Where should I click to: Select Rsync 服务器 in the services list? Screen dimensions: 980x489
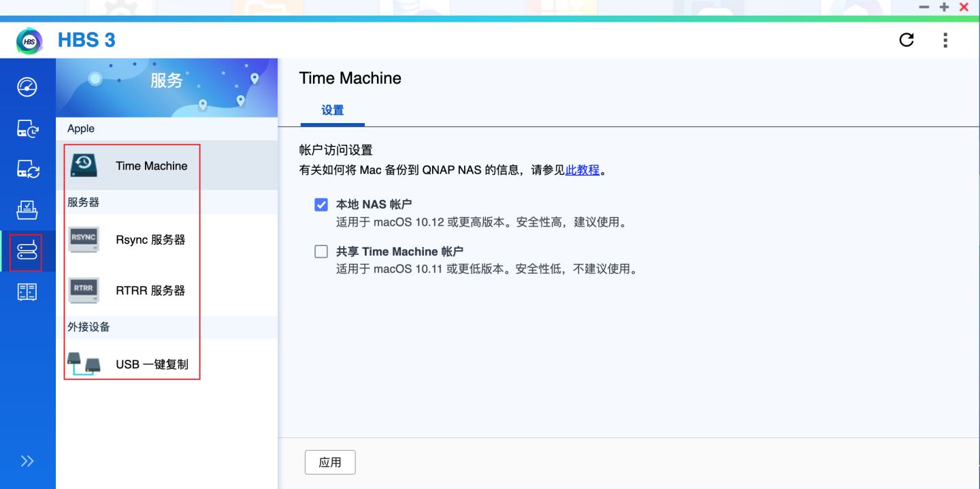click(x=150, y=239)
